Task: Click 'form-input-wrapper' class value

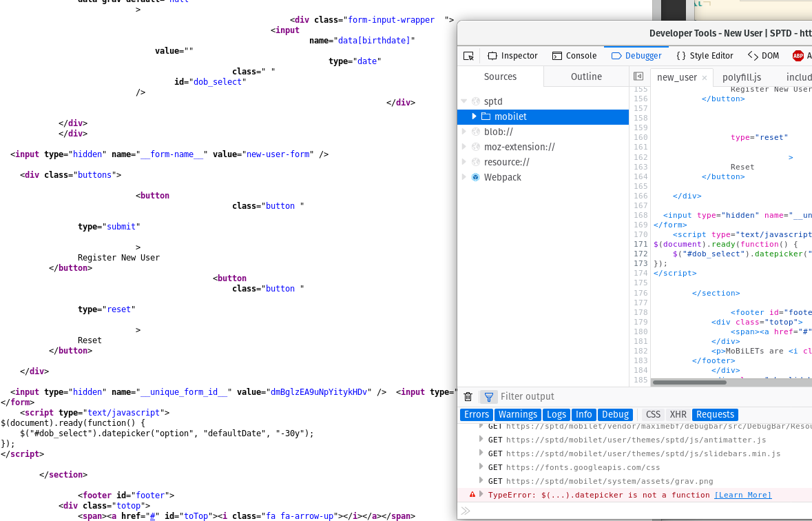Action: pyautogui.click(x=391, y=20)
